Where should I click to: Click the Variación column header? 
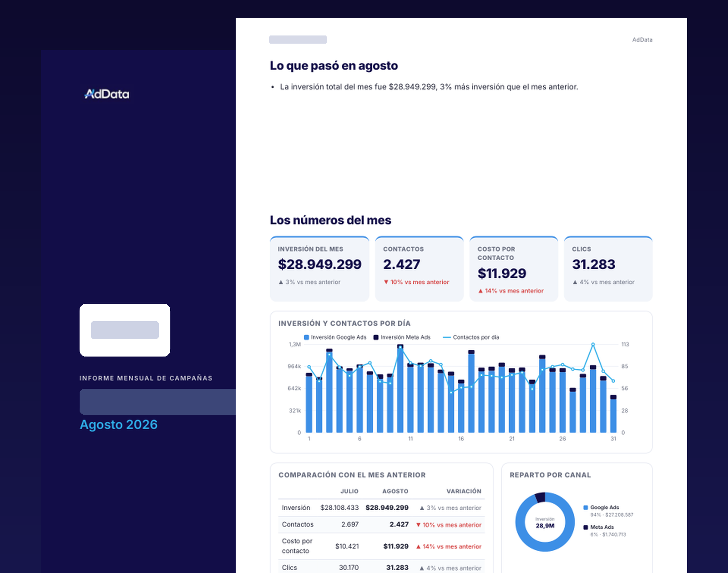click(464, 491)
